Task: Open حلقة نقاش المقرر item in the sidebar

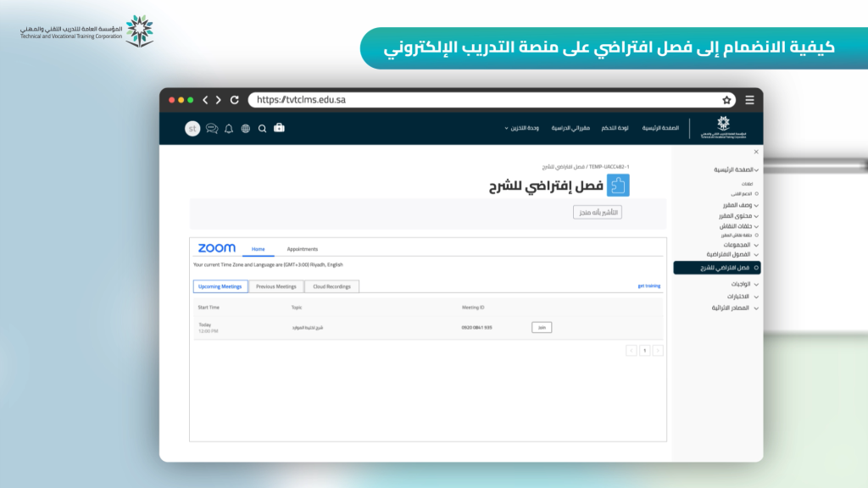Action: pyautogui.click(x=739, y=236)
